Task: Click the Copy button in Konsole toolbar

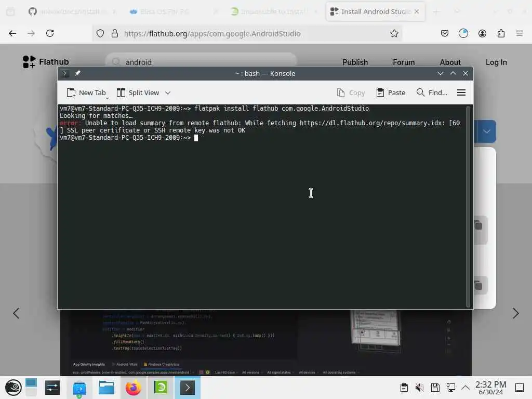Action: [x=351, y=92]
